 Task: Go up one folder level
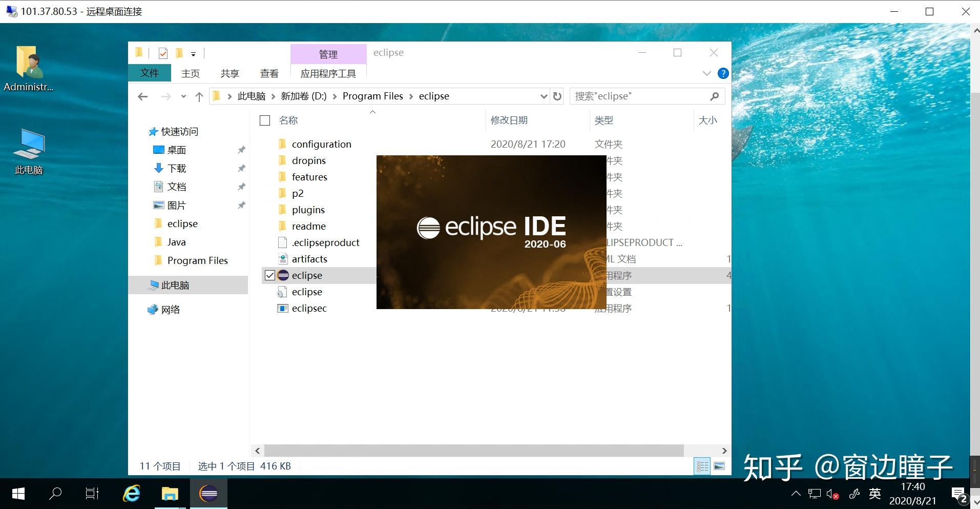click(x=199, y=96)
